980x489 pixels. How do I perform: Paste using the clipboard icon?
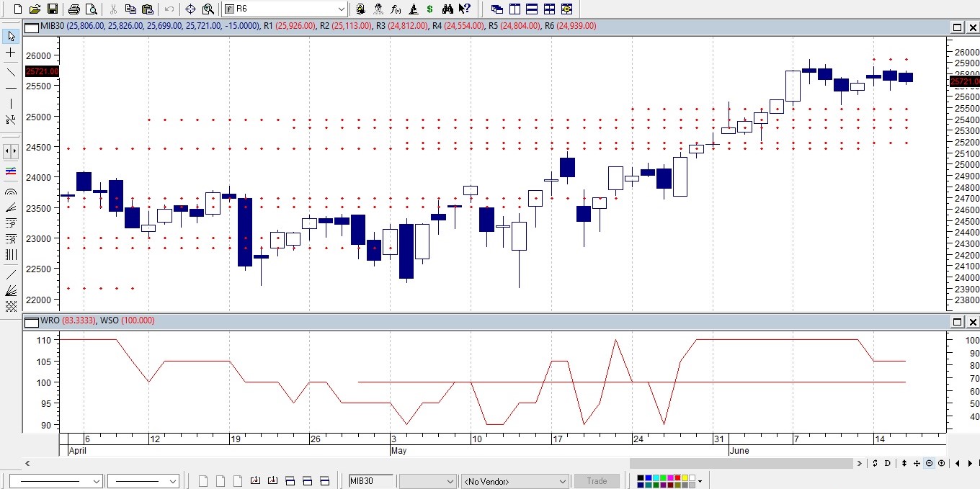coord(148,9)
